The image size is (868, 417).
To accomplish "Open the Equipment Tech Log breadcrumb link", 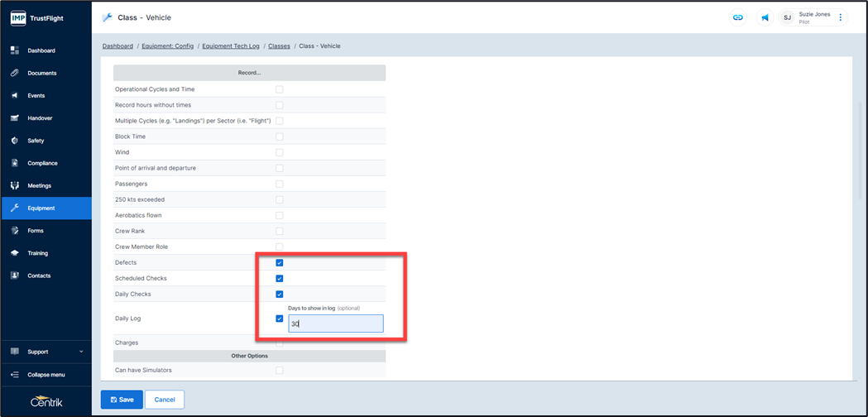I will click(x=231, y=46).
